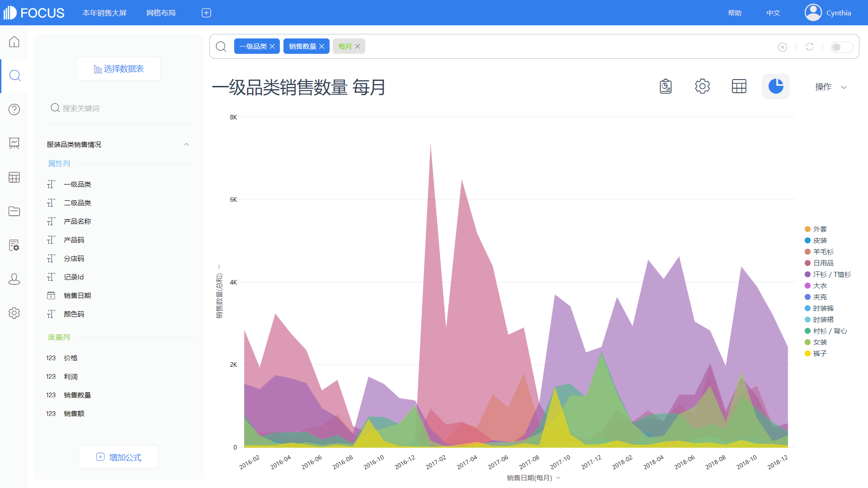
Task: Toggle 汗衫 / T恤衫 legend series
Action: tap(827, 274)
